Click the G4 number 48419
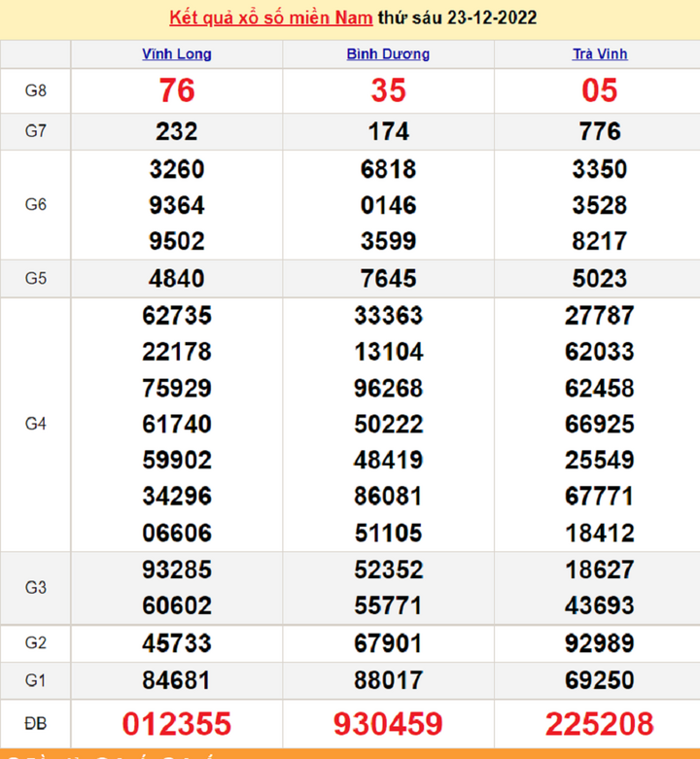Screen dimensions: 700x759 pyautogui.click(x=388, y=461)
